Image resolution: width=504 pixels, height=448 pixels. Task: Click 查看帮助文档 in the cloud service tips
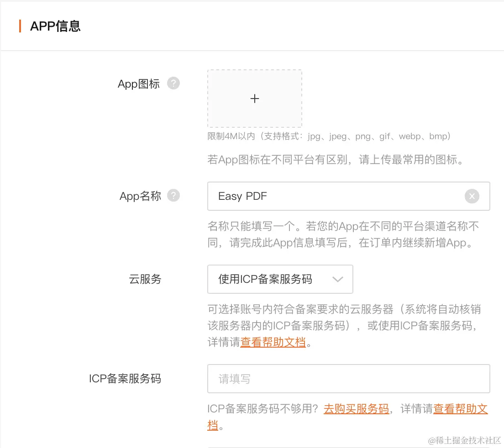tap(273, 342)
